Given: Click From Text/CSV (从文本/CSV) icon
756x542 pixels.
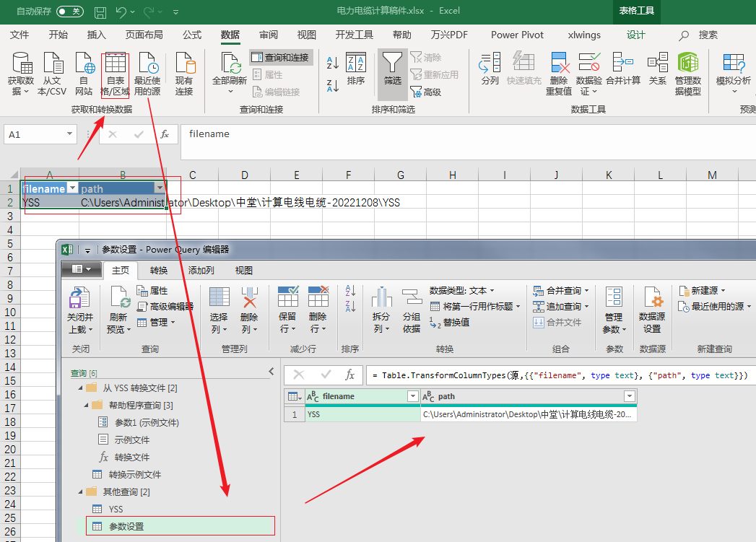Looking at the screenshot, I should click(x=52, y=74).
